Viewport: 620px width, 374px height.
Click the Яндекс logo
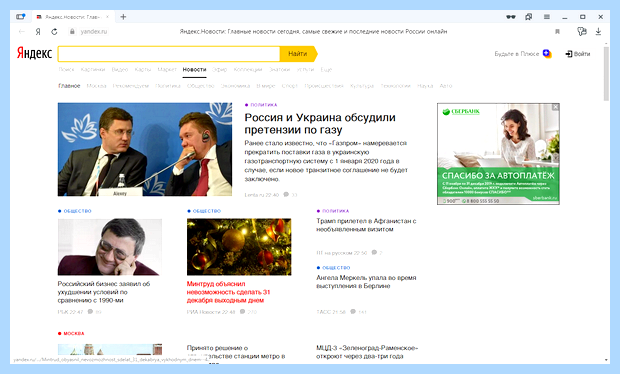34,53
